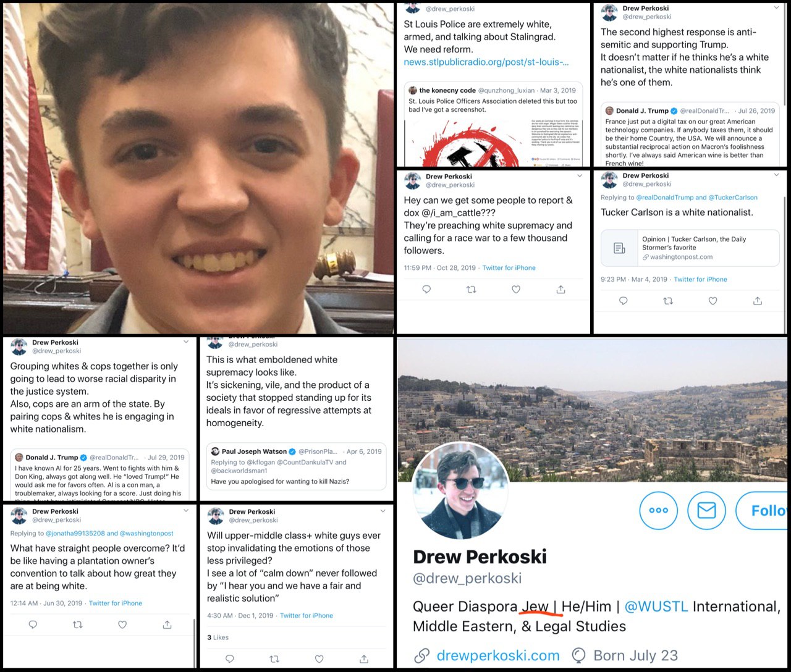Open the @WUSTL mention in bio

pos(656,607)
